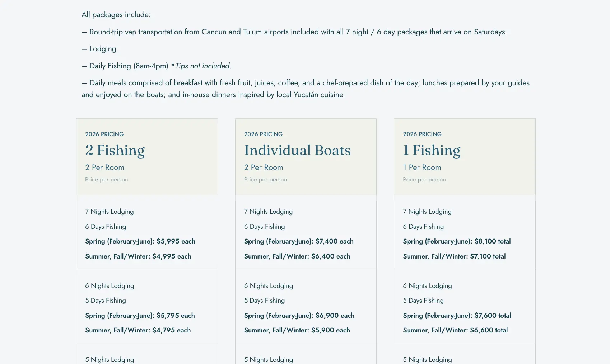
Task: Click the round-trip van transportation line
Action: tap(294, 32)
